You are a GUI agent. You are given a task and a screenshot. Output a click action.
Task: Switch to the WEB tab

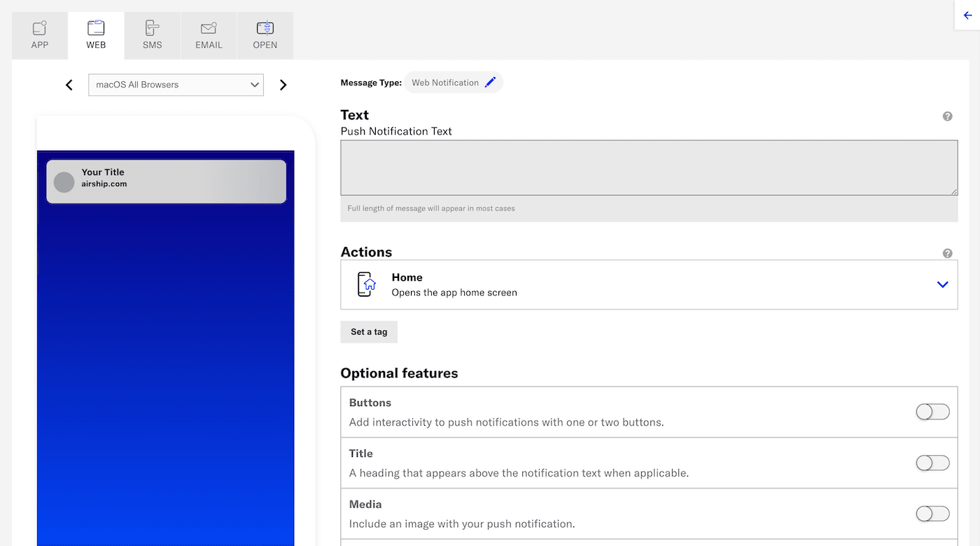pos(96,35)
